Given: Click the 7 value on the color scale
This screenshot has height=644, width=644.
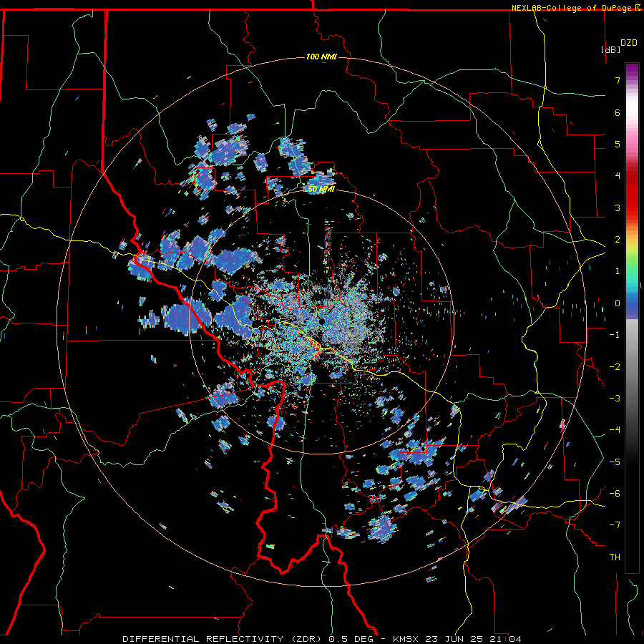Looking at the screenshot, I should (618, 80).
